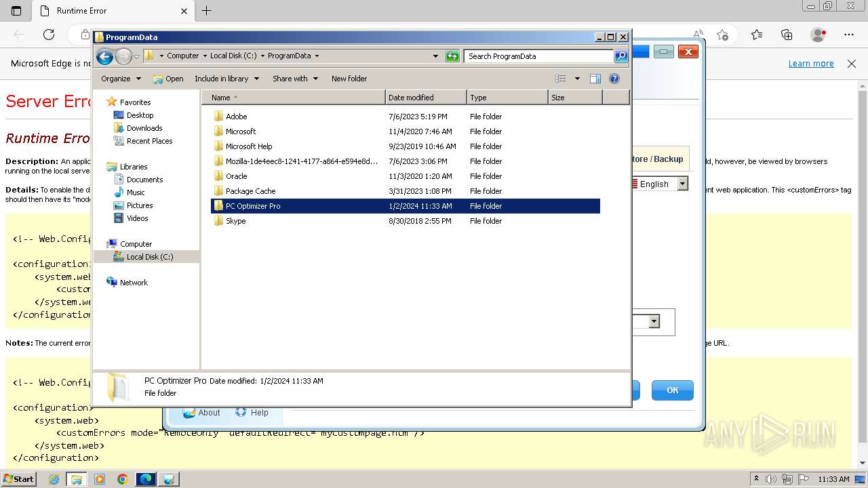
Task: Switch to Microsoft Edge on taskbar
Action: (x=145, y=479)
